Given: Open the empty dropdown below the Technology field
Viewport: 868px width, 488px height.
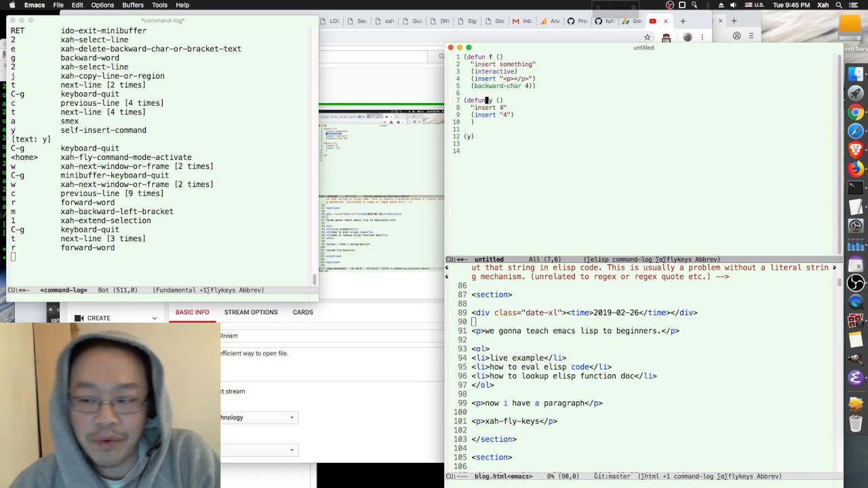Looking at the screenshot, I should (259, 450).
